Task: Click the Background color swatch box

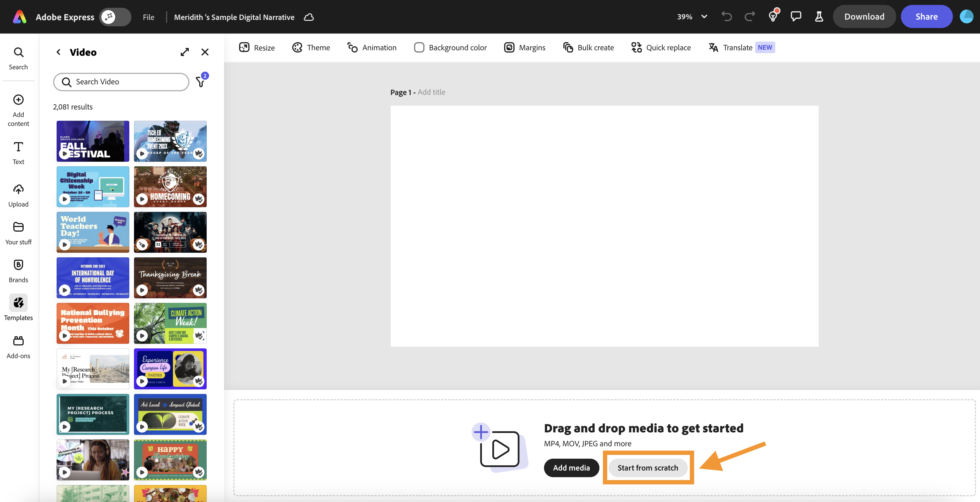Action: click(419, 48)
